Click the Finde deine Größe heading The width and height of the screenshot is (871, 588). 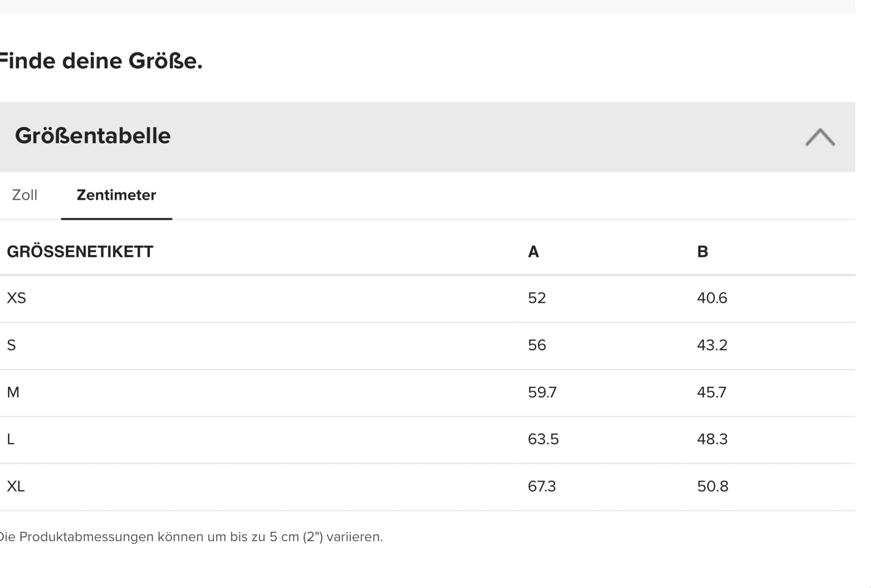pyautogui.click(x=101, y=61)
